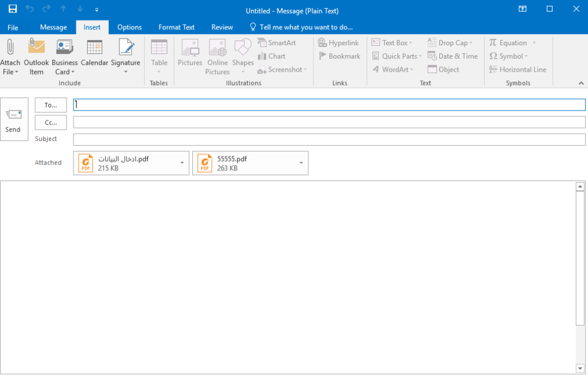588x379 pixels.
Task: Click the Table button in the ribbon
Action: [x=159, y=57]
